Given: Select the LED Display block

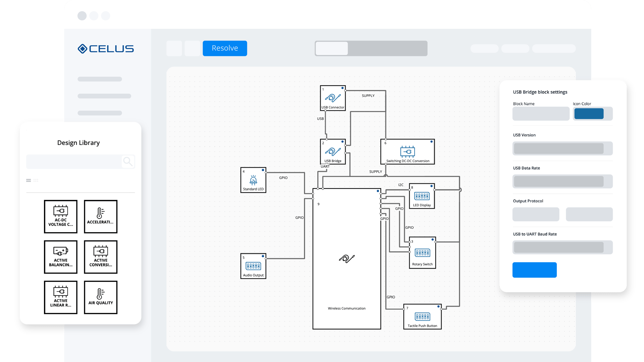Looking at the screenshot, I should point(422,196).
